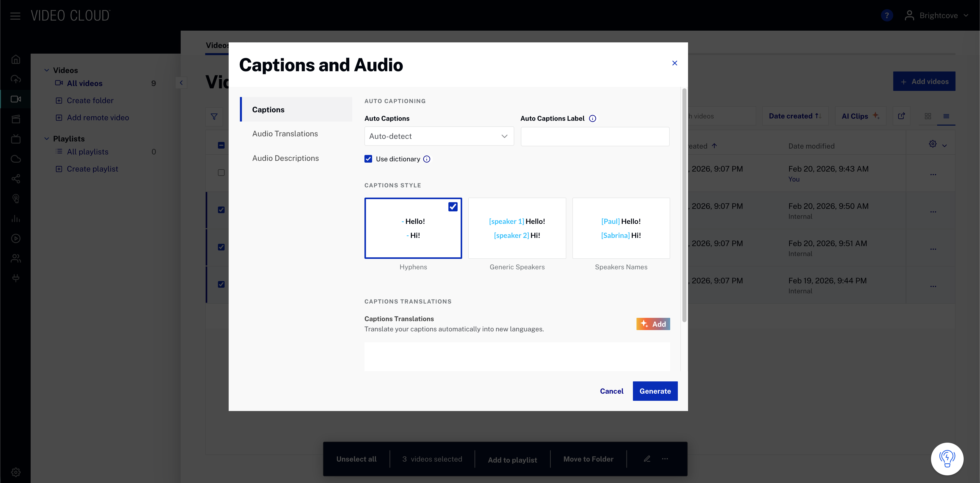The height and width of the screenshot is (483, 980).
Task: Open the Players play-circle icon
Action: 16,238
